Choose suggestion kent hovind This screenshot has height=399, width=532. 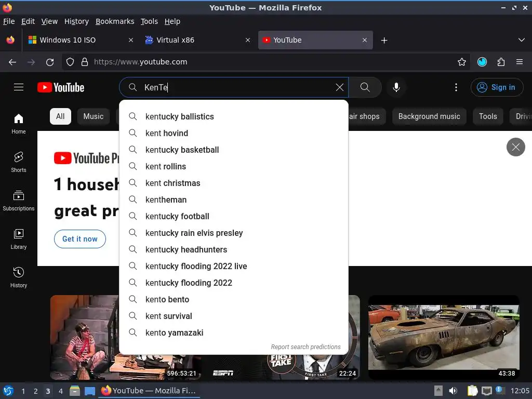point(234,133)
